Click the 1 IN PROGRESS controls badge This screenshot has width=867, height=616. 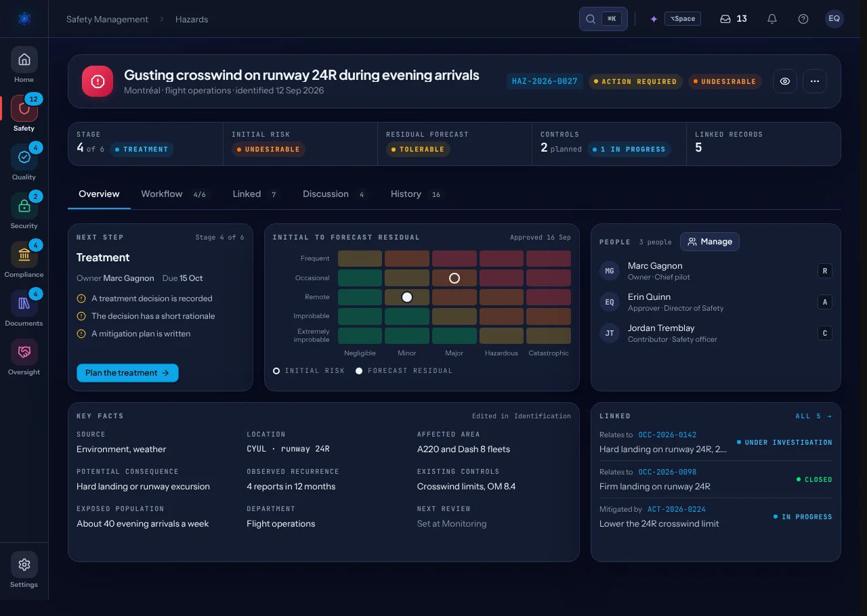click(x=629, y=150)
